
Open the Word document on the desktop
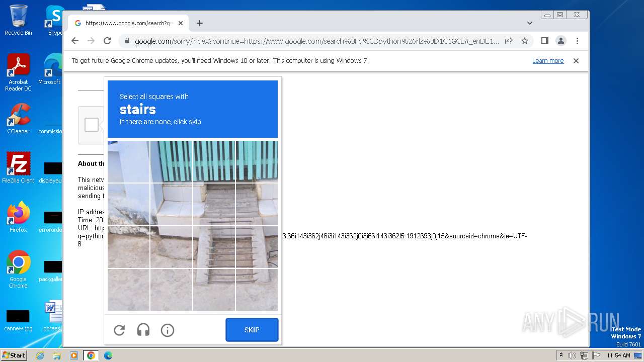[x=52, y=316]
